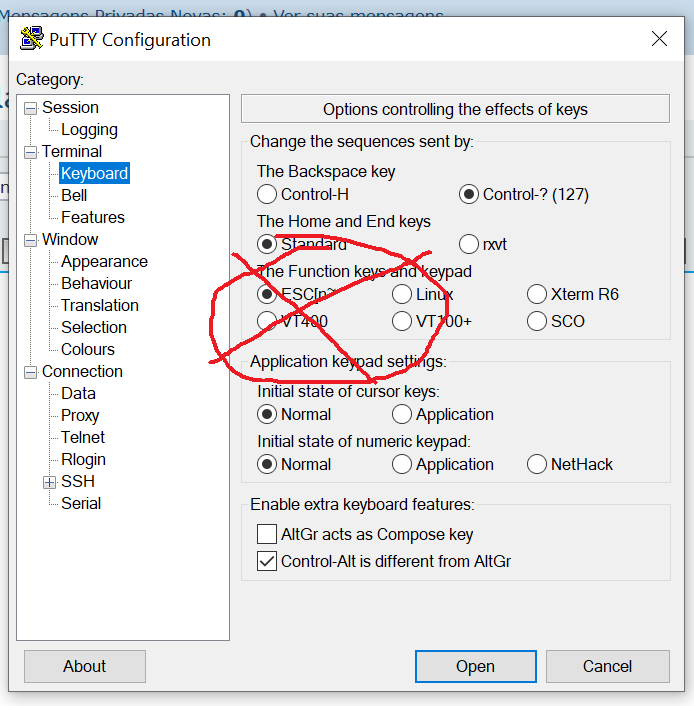Open the Data category
Viewport: 694px width, 706px height.
(78, 394)
